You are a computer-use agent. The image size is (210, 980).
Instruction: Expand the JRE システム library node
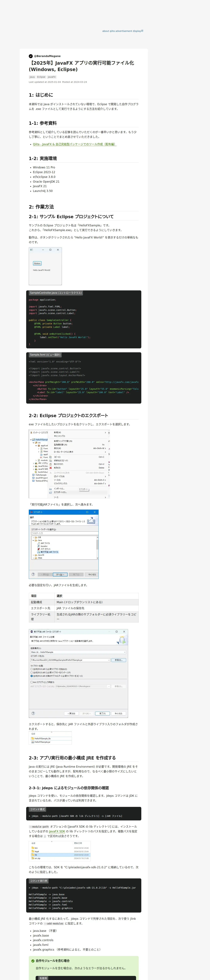34,463
